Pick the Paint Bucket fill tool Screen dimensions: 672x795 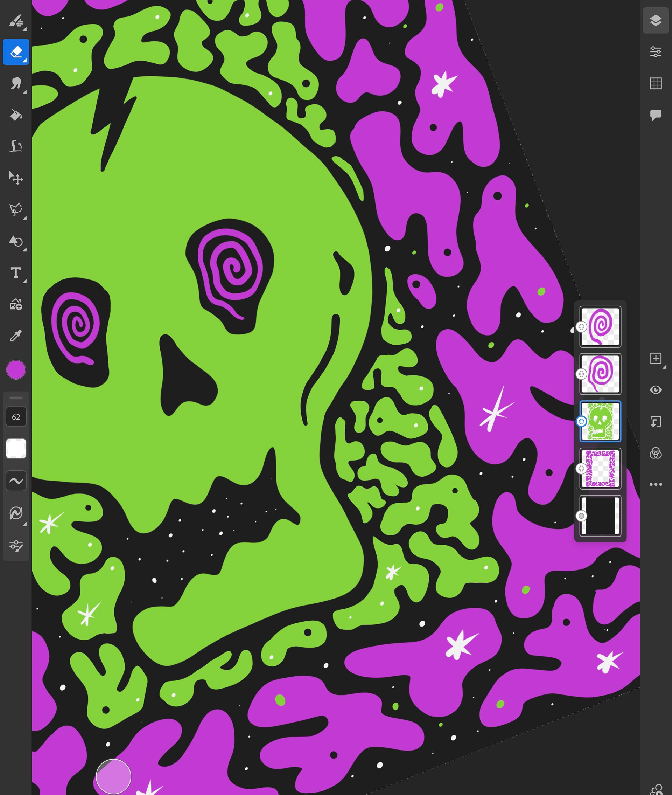point(16,115)
